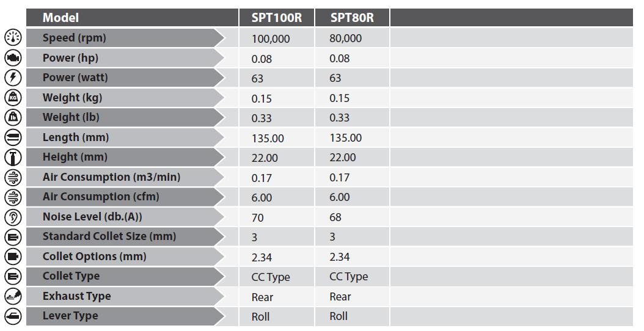Screen dimensions: 644x331
Task: Select the lightning bolt icon for Power (watt)
Action: click(13, 77)
